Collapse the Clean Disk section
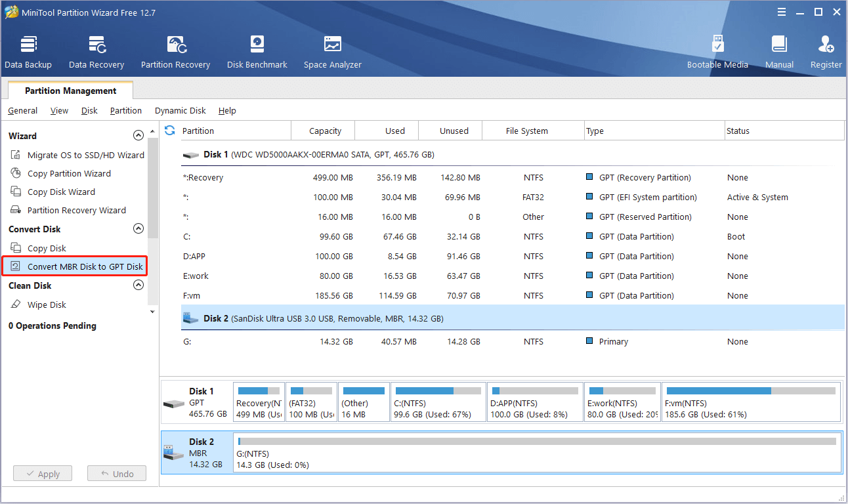The width and height of the screenshot is (848, 504). tap(138, 285)
